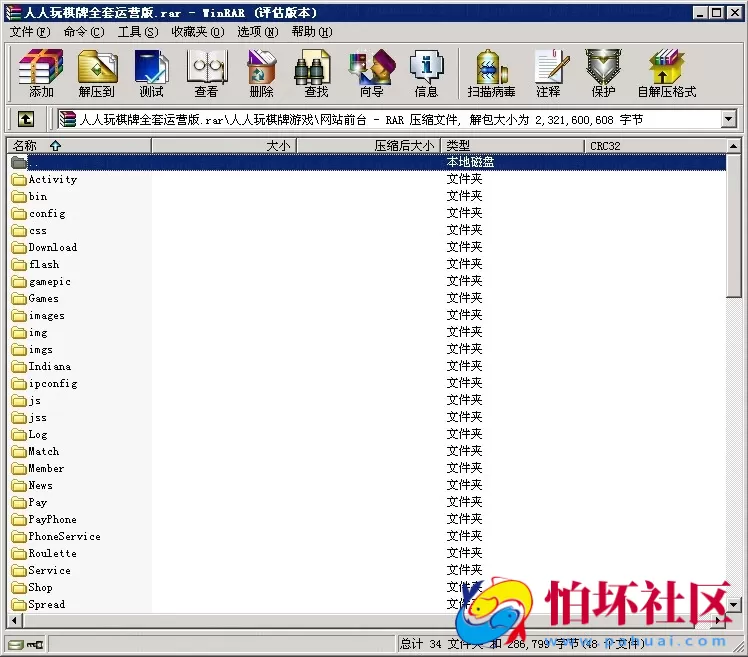
Task: Select the Match folder row
Action: [x=366, y=452]
